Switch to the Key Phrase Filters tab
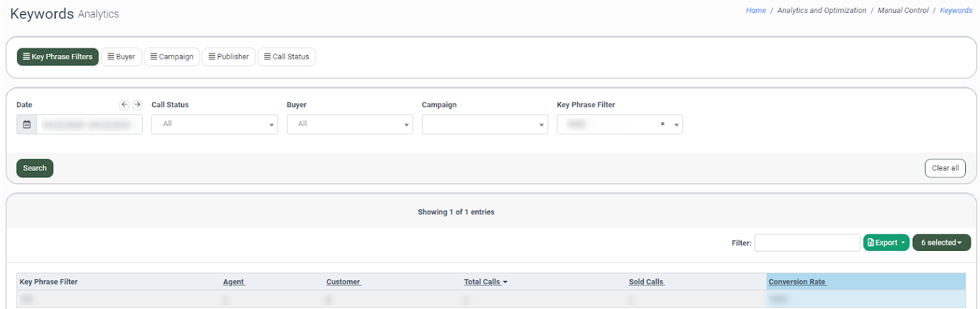Viewport: 980px width, 309px height. tap(58, 57)
